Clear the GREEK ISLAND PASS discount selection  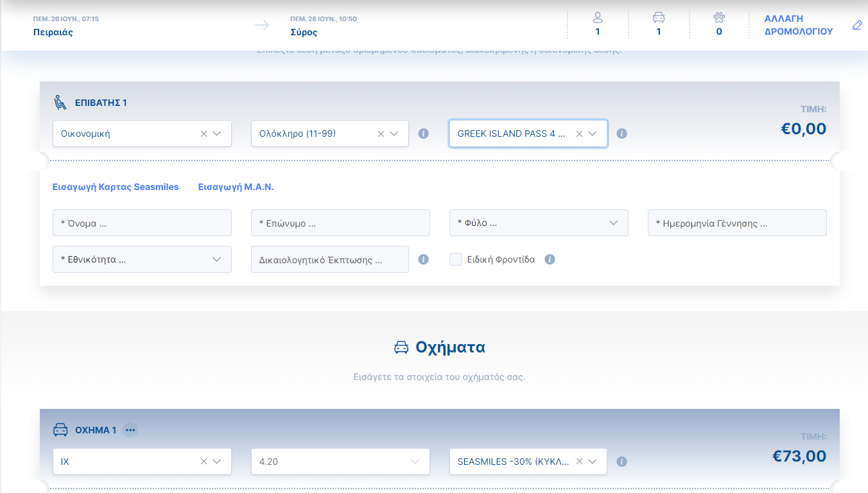click(x=579, y=134)
